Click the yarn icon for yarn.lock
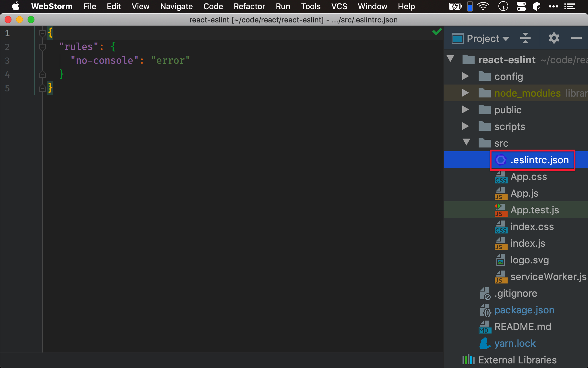This screenshot has width=588, height=368. click(x=485, y=343)
